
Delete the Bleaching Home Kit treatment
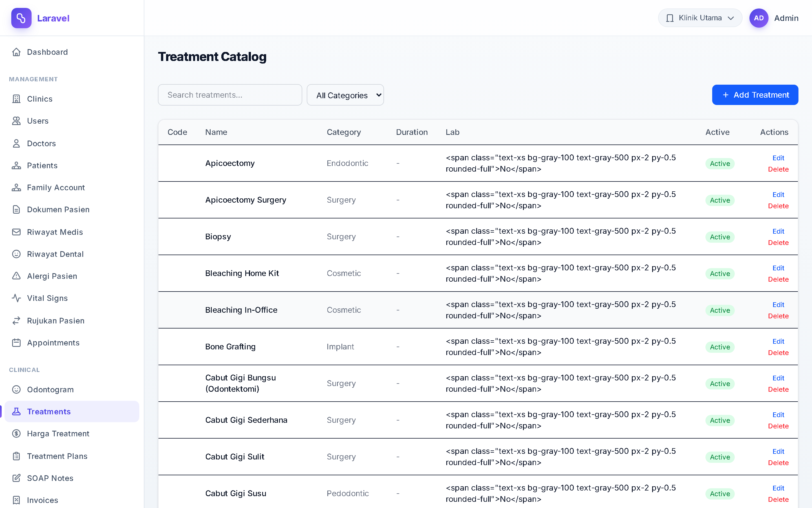778,279
